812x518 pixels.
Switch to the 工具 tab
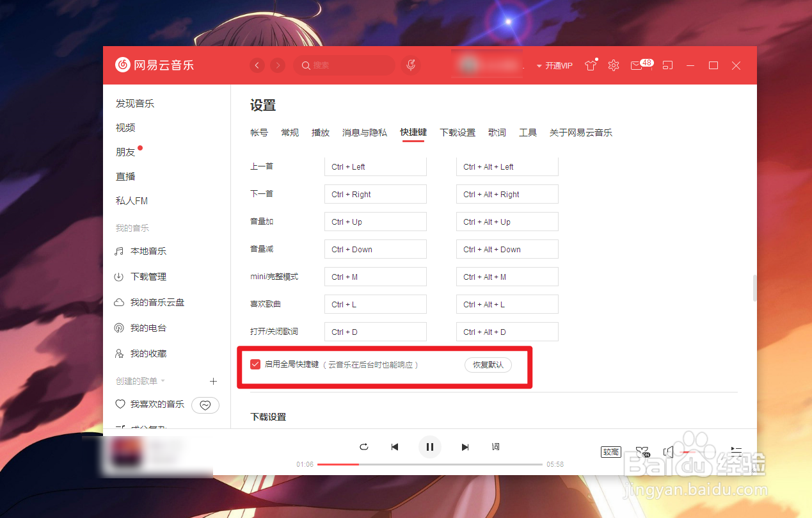click(528, 133)
